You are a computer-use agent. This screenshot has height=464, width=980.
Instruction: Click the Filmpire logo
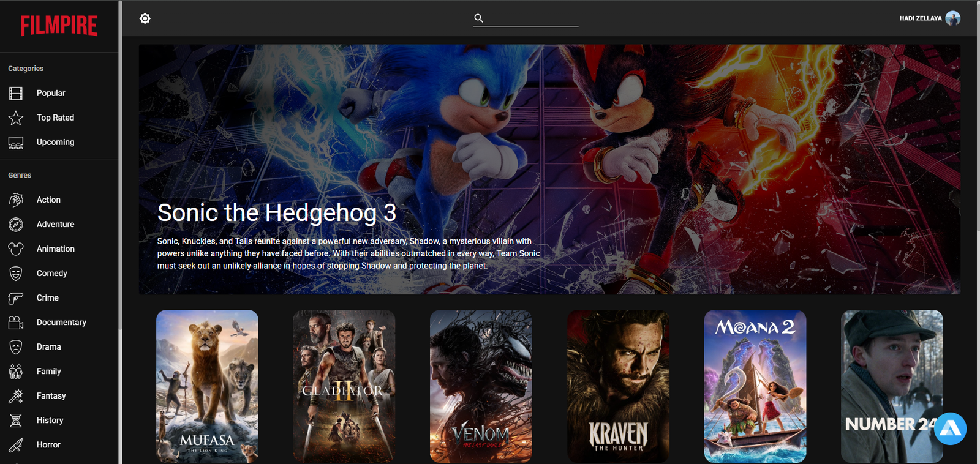coord(59,26)
